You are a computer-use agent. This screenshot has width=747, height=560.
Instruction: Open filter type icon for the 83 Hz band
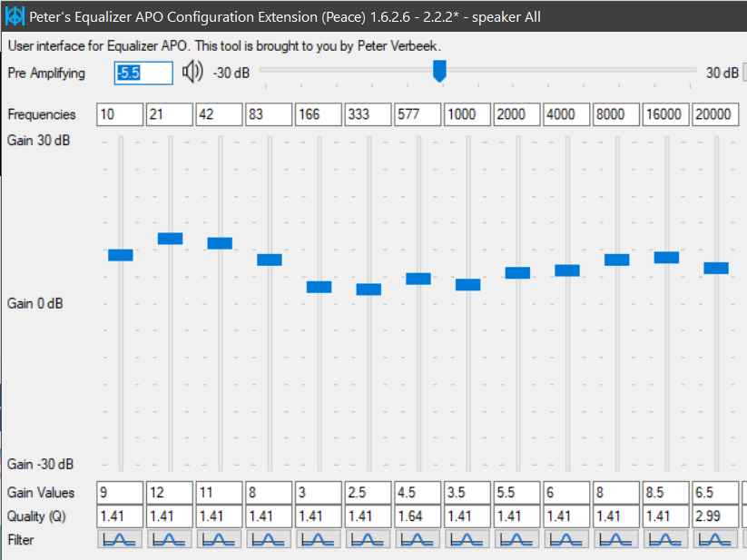(x=269, y=539)
